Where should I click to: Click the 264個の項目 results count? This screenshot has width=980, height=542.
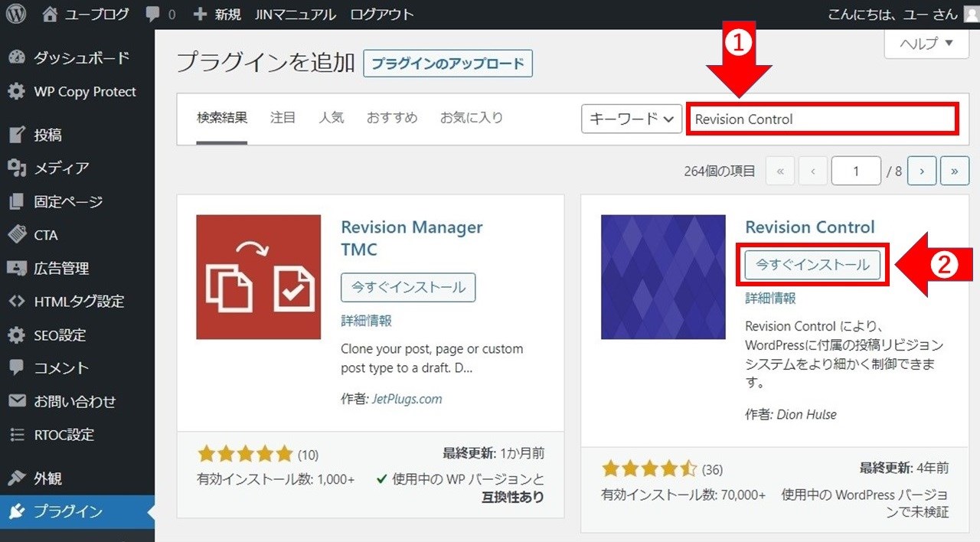(720, 171)
